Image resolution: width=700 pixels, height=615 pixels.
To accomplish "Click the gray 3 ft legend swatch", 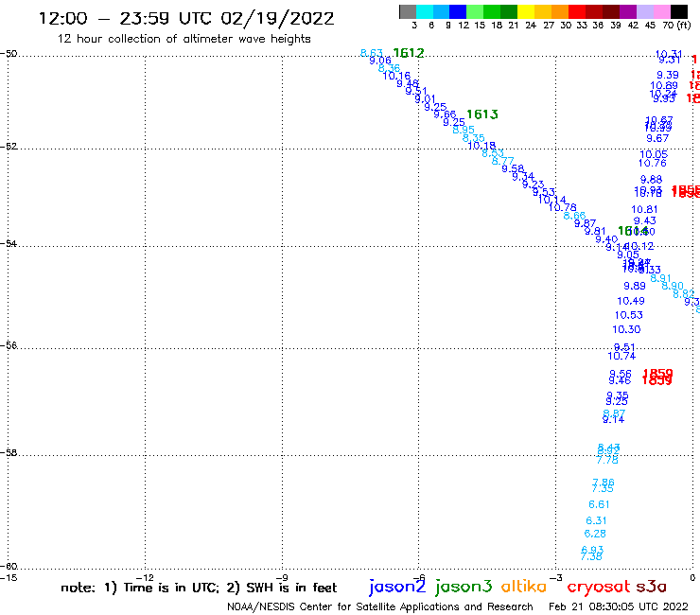I will (x=408, y=11).
